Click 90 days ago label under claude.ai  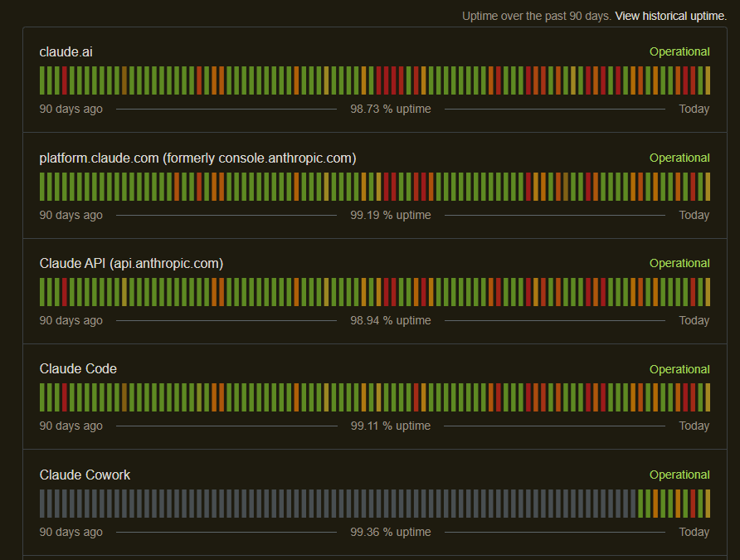[71, 109]
